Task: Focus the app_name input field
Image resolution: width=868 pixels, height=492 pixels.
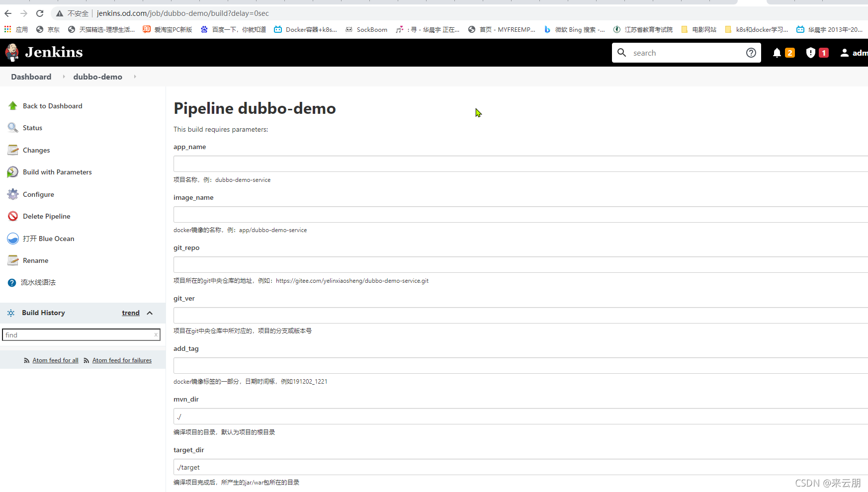Action: tap(521, 164)
